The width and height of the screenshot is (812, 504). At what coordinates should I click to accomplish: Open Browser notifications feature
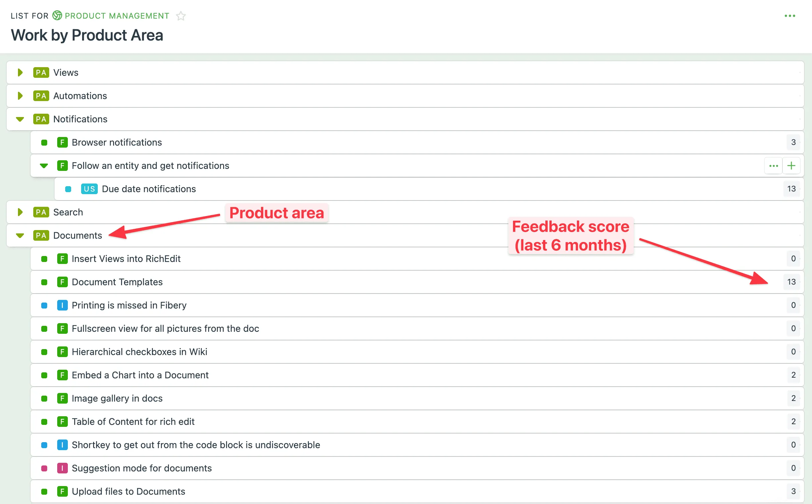click(x=117, y=142)
